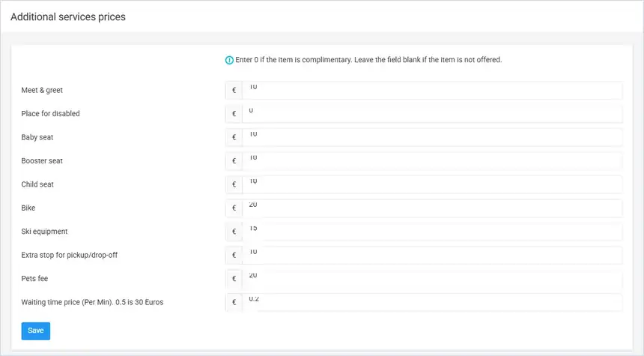Focus the Ski equipment price input
This screenshot has height=356, width=644.
point(432,232)
